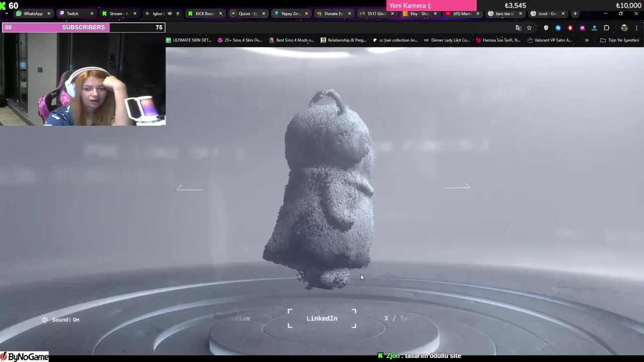Expand the tab search dropdown arrow

tap(6, 14)
